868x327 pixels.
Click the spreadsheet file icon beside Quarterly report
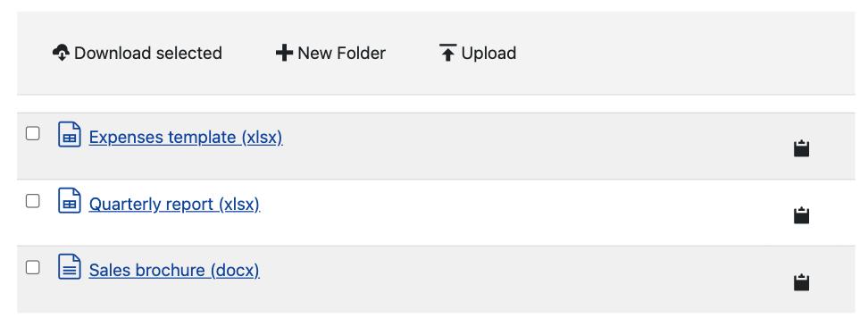[70, 201]
